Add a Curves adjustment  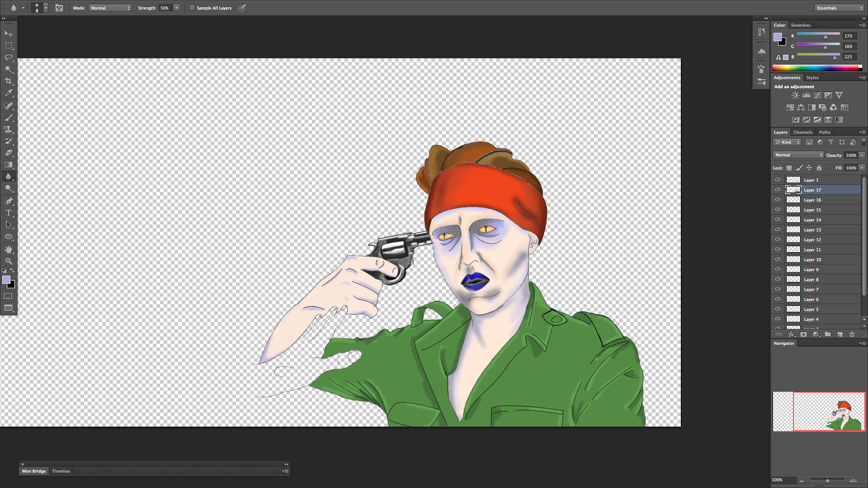[817, 95]
